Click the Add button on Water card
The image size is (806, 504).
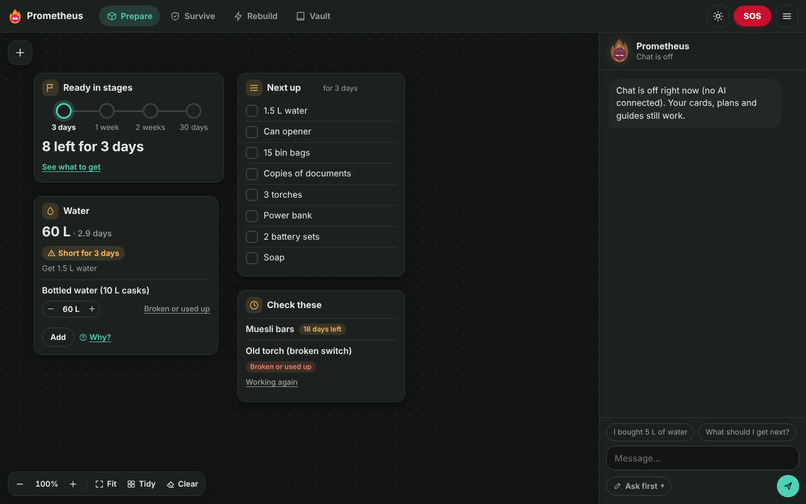pyautogui.click(x=58, y=337)
